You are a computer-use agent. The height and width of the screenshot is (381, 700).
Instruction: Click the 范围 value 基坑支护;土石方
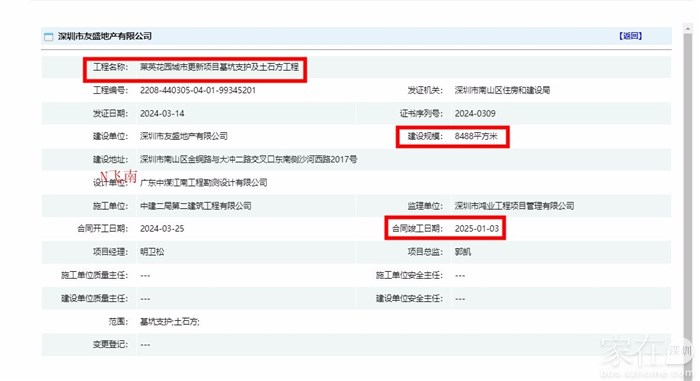(170, 322)
